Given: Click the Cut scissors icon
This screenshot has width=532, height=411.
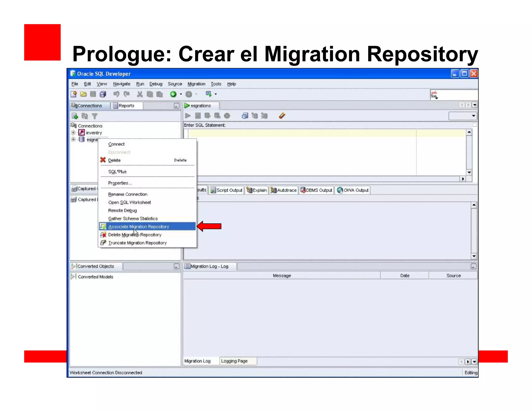Looking at the screenshot, I should pyautogui.click(x=140, y=94).
